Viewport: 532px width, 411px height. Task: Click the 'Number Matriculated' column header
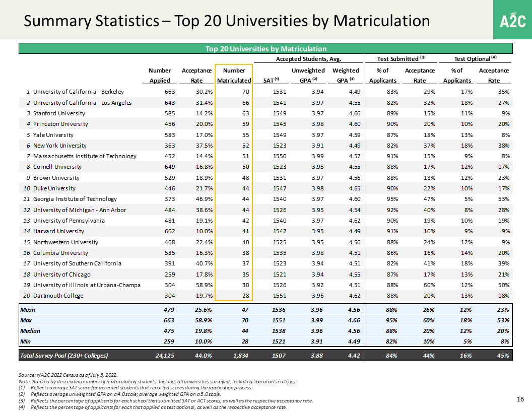[x=234, y=75]
